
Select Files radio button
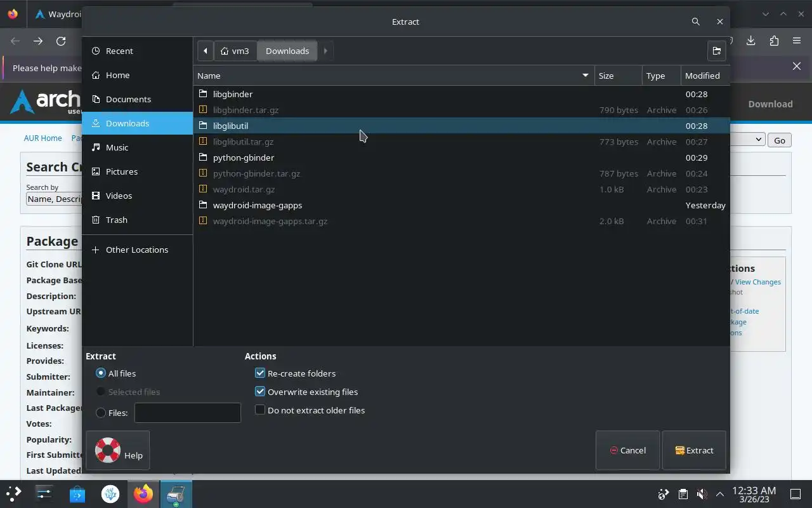[101, 413]
